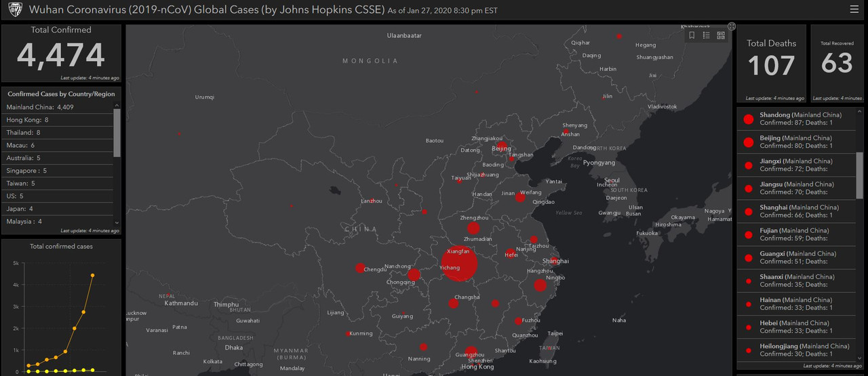The image size is (868, 376).
Task: Open the hamburger menu at top right
Action: tap(854, 9)
